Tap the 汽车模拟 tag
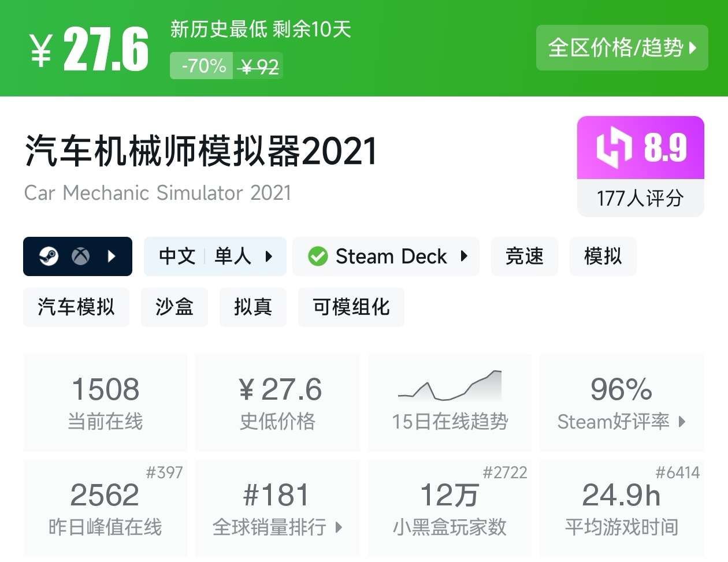This screenshot has width=728, height=562. [76, 307]
